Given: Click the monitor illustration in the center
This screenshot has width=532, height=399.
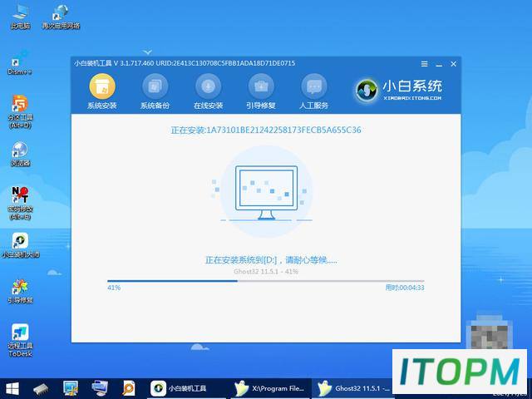Looking at the screenshot, I should (266, 192).
